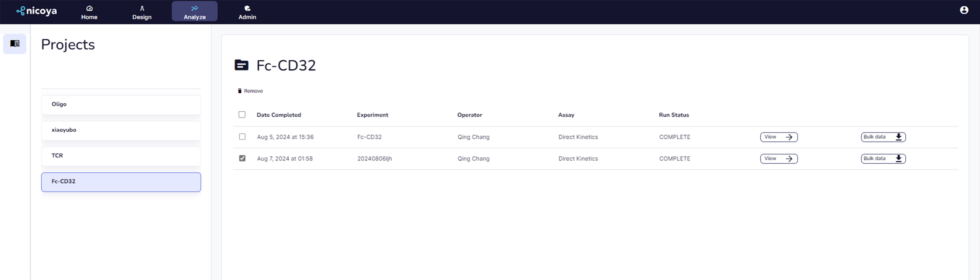Uncheck the Aug 7, 2024 row checkbox
Screen dimensions: 980x280
tap(242, 158)
